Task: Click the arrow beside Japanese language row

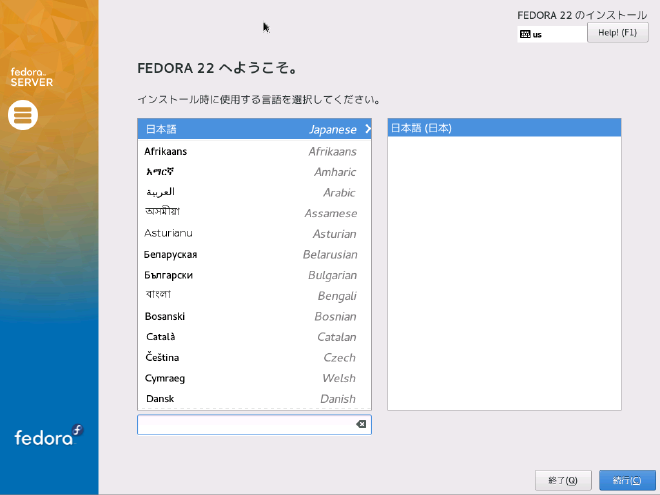Action: tap(367, 129)
